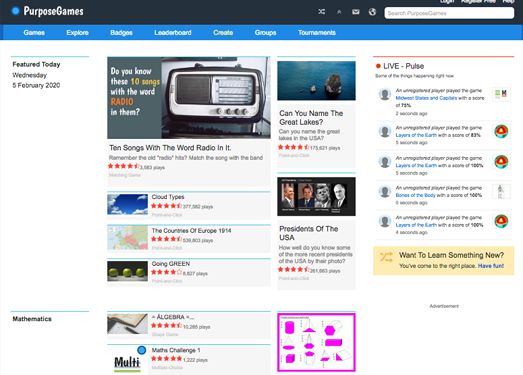
Task: Click the PurposeGames logo
Action: click(x=47, y=11)
